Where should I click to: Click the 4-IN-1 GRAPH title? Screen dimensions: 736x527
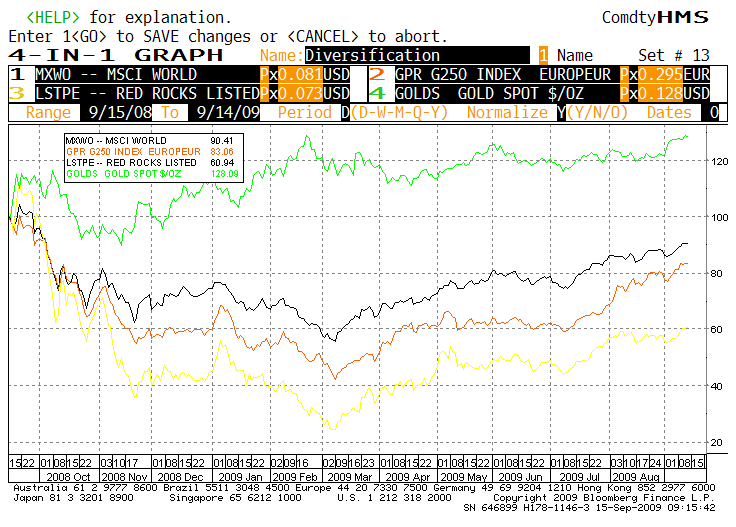(x=116, y=55)
